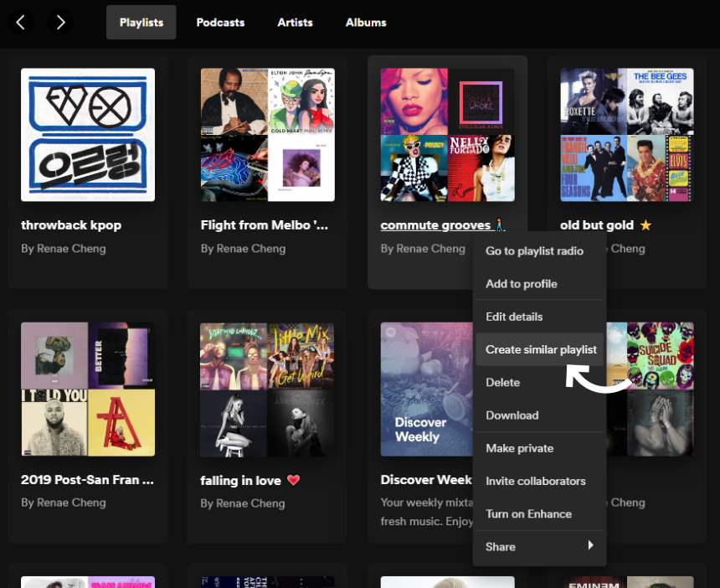Click the forward navigation arrow

point(60,23)
